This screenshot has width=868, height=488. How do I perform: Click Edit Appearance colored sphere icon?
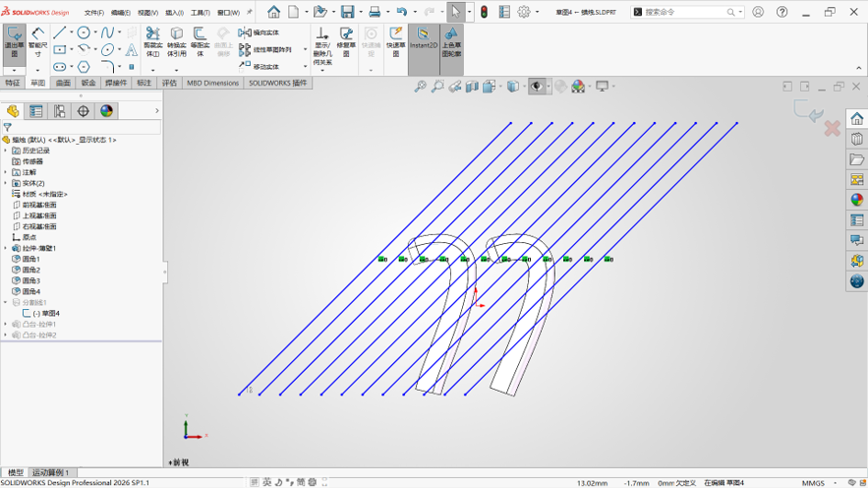(x=578, y=86)
